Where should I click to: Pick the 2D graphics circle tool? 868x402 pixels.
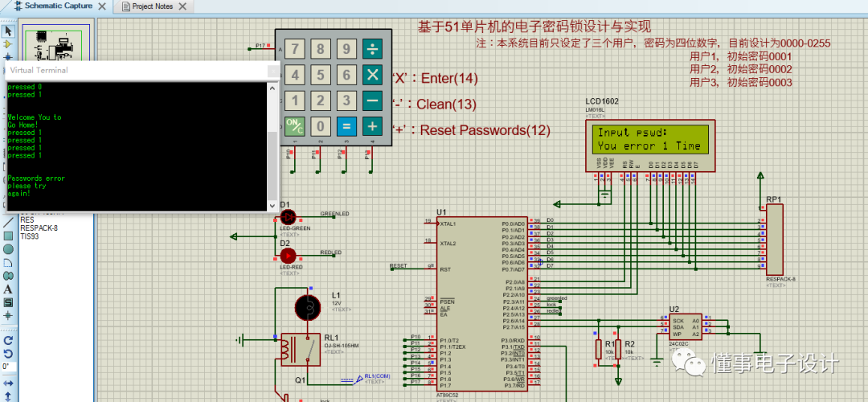[8, 249]
